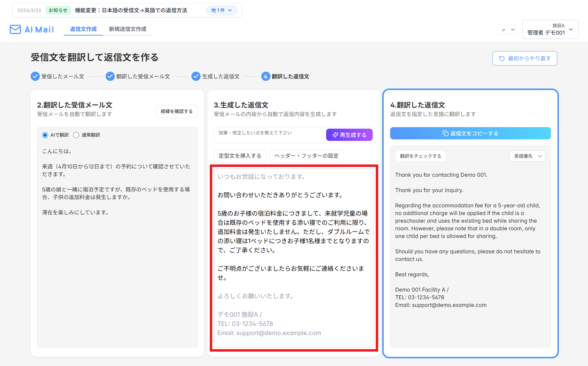Click the copy icon in 返信文をコピーする
The height and width of the screenshot is (366, 588).
[x=445, y=133]
